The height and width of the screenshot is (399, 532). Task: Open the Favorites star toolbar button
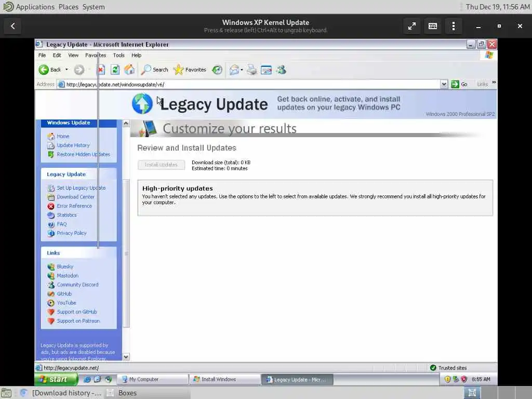[x=190, y=70]
